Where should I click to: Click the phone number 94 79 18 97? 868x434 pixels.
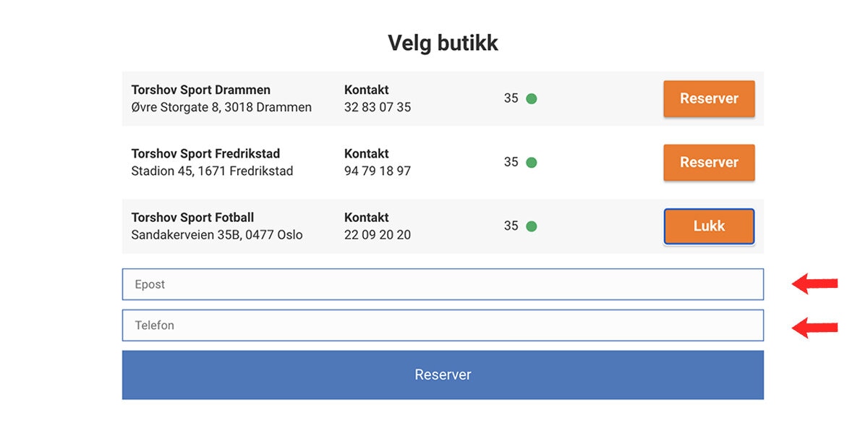(378, 171)
